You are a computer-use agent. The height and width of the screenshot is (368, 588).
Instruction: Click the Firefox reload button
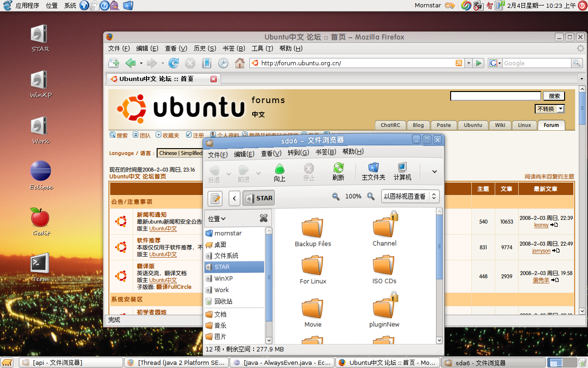point(174,63)
